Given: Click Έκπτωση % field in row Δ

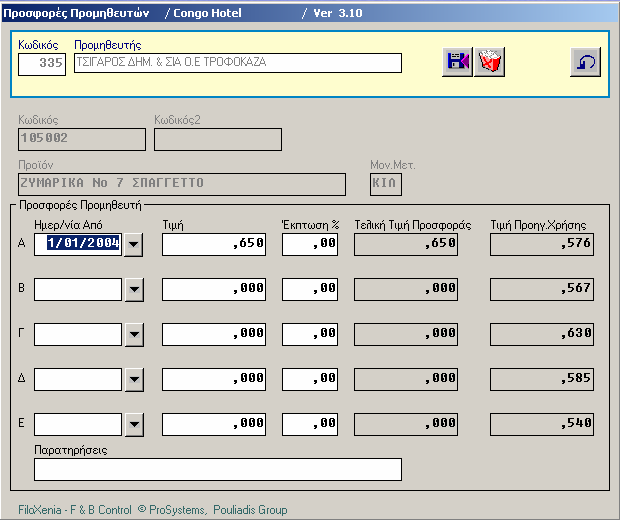Looking at the screenshot, I should click(310, 380).
